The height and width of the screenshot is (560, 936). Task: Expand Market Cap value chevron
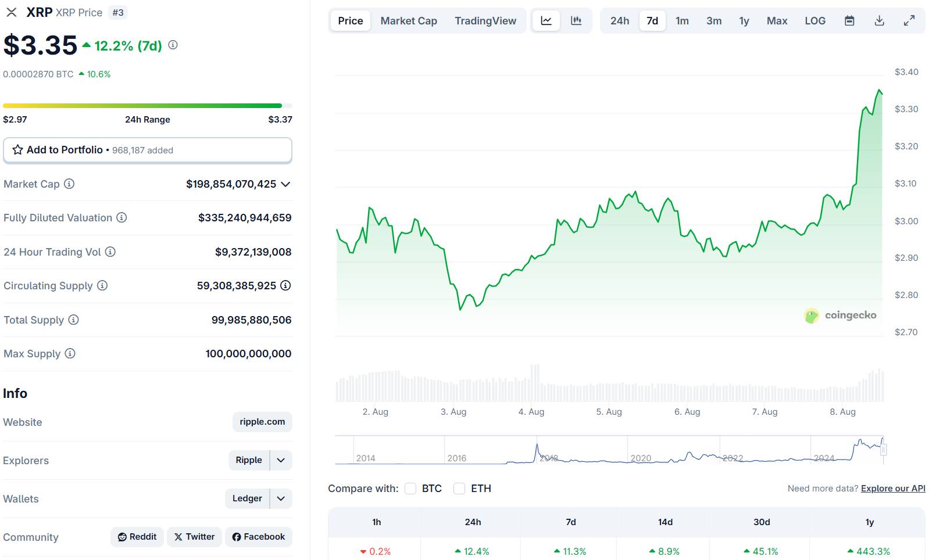tap(285, 184)
